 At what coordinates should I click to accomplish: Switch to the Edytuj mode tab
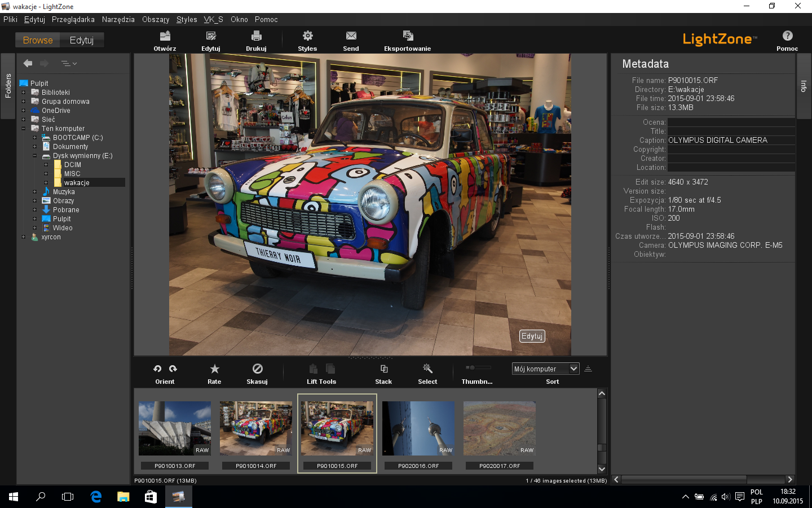pyautogui.click(x=82, y=40)
